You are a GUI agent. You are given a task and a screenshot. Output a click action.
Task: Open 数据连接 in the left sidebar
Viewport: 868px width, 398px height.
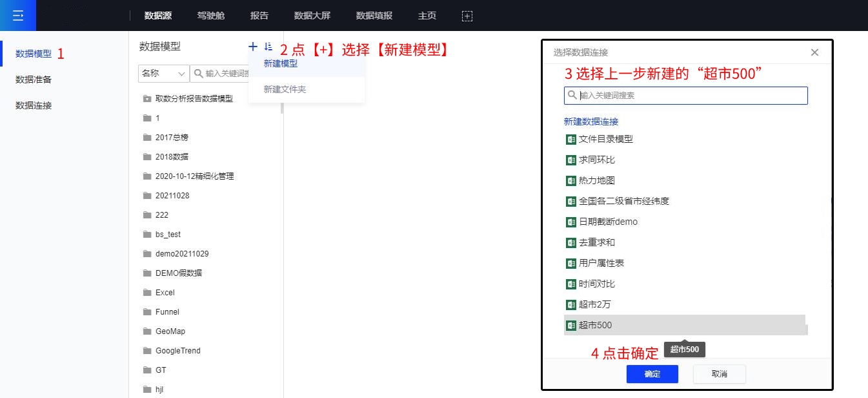pos(34,105)
